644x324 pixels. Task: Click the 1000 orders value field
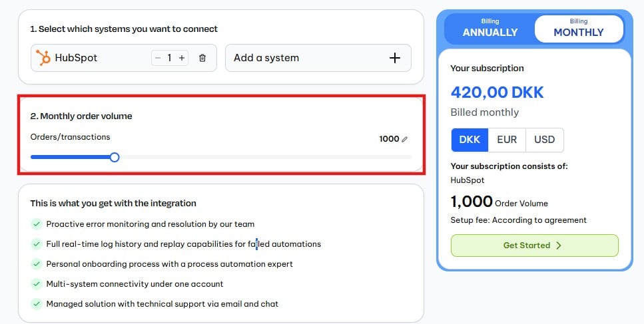point(389,139)
